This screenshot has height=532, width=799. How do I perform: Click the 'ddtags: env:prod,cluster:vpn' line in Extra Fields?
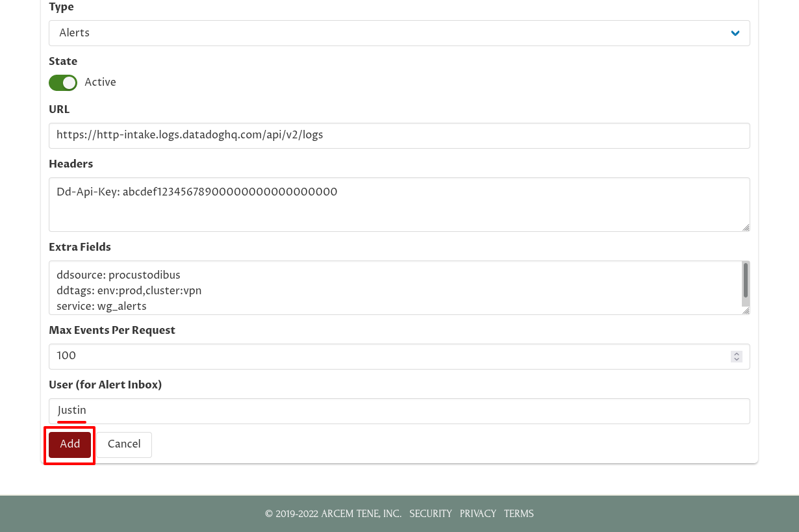[x=129, y=291]
